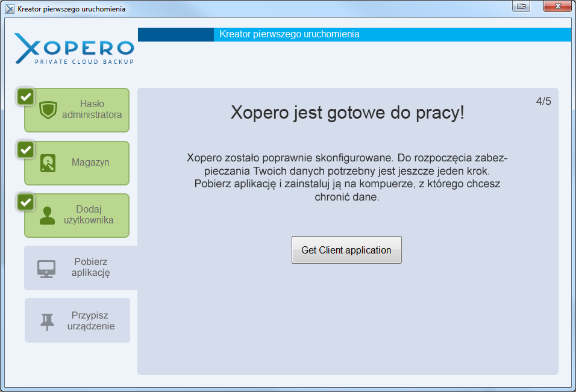
Task: Click the heading Xopero jest gotowe do pracy!
Action: click(348, 113)
